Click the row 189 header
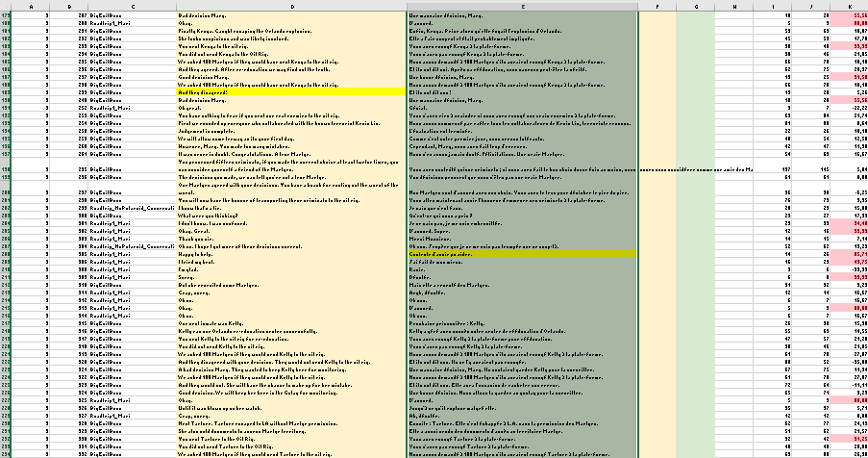The width and height of the screenshot is (868, 458). (x=7, y=91)
